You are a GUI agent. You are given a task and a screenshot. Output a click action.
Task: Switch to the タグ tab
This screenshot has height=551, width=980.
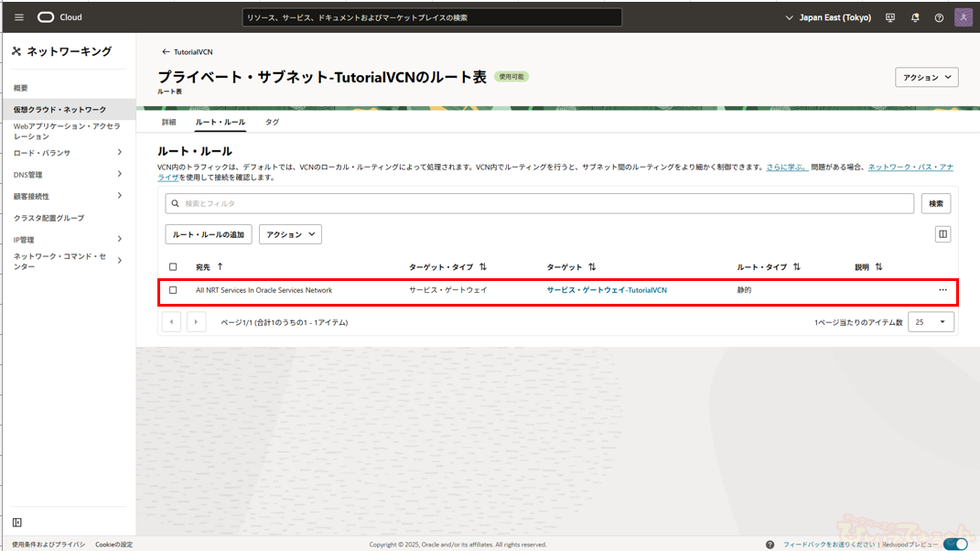click(272, 122)
